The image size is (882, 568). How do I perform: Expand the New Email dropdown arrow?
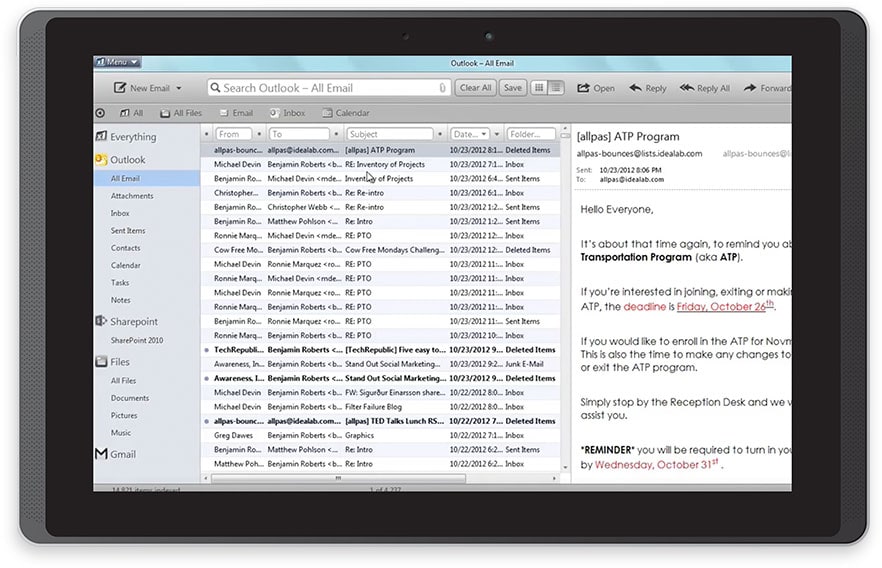(179, 88)
